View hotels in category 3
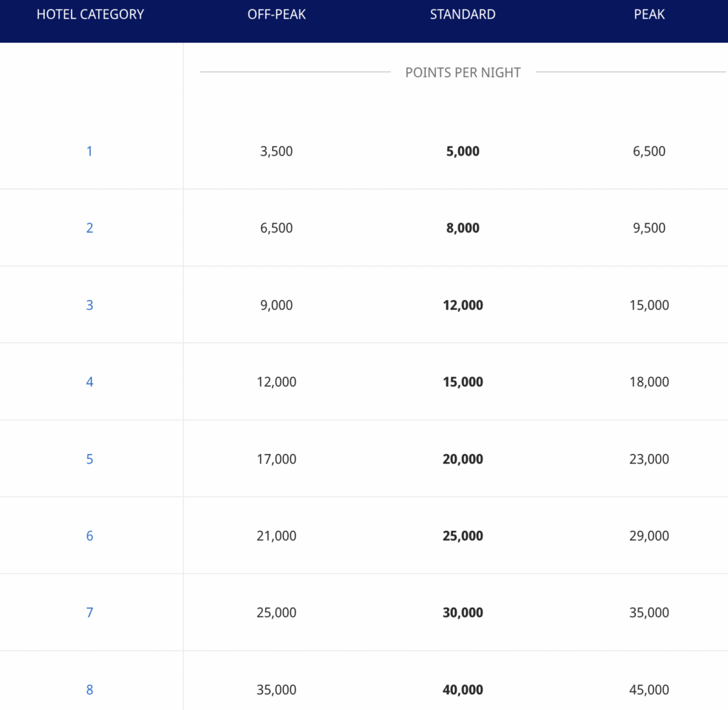 [90, 305]
